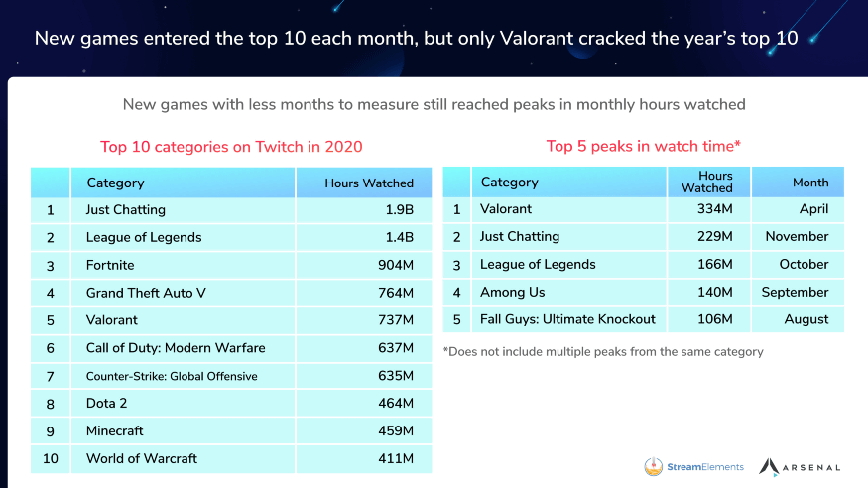This screenshot has width=868, height=488.
Task: Click the Month column header
Action: point(809,183)
